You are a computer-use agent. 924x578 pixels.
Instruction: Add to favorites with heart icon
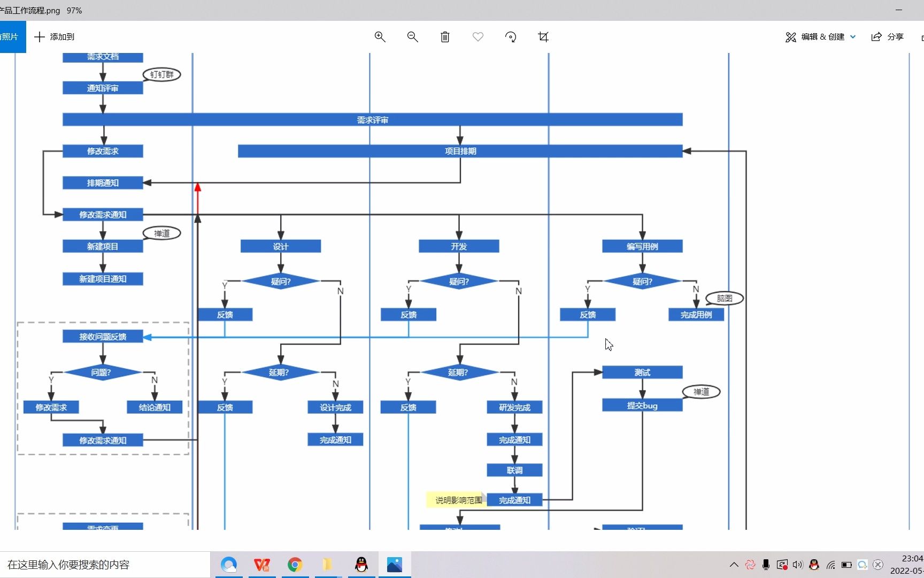[478, 37]
